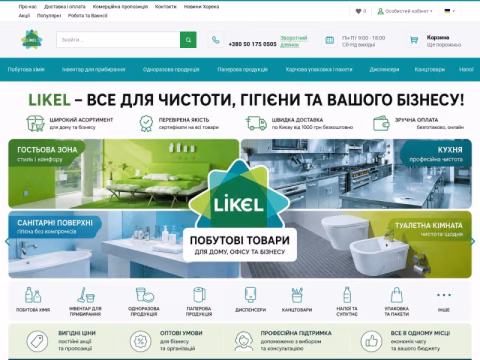Click the Професійна підтримка support person icon
The image size is (480, 360).
coord(244,341)
